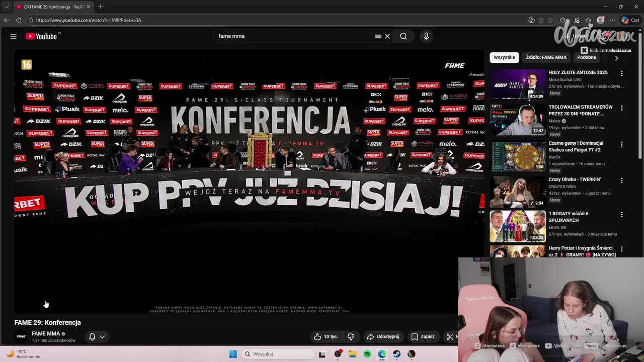Click the video player to pause
The width and height of the screenshot is (644, 362).
pos(249,181)
